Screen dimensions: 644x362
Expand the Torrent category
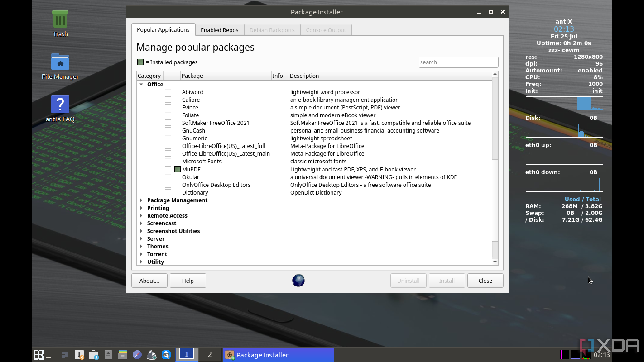coord(141,254)
